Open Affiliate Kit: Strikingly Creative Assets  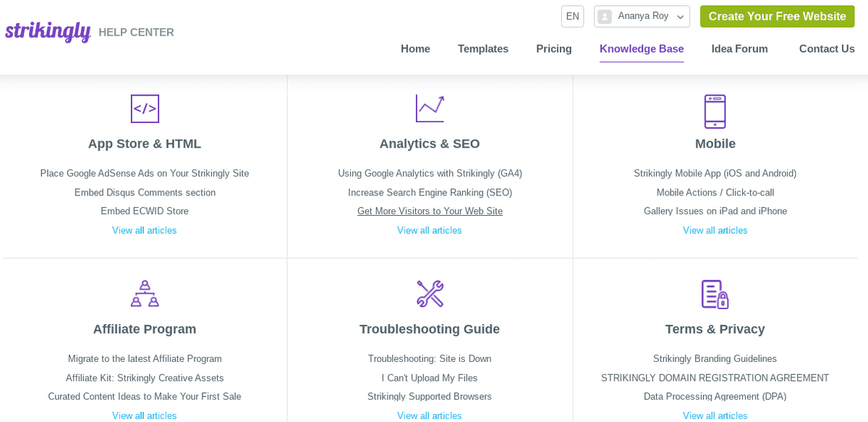point(145,378)
